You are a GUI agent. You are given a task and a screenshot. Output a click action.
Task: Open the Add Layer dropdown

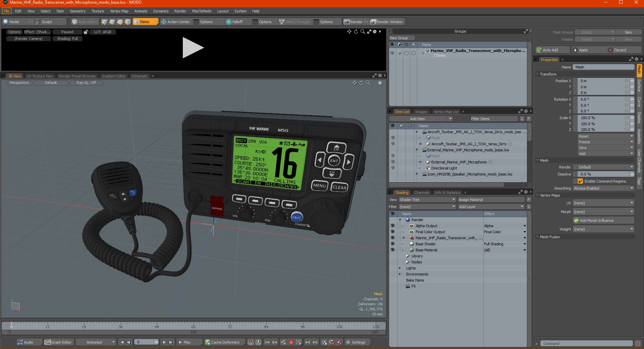coord(491,207)
